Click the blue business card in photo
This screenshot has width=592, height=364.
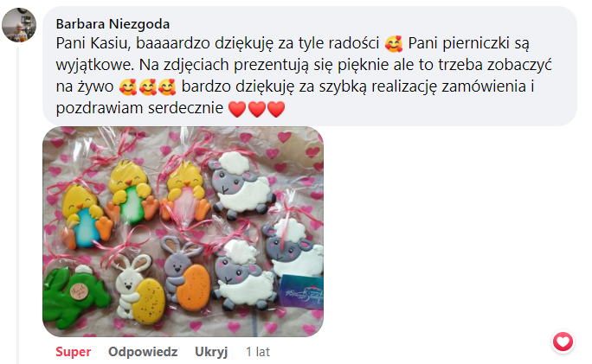point(301,291)
